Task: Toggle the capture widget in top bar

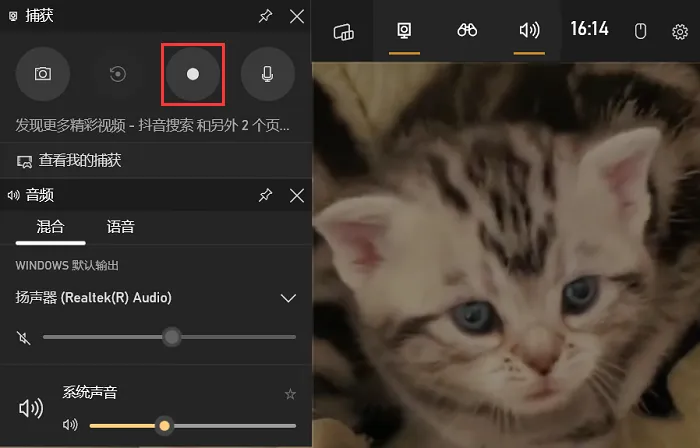Action: click(x=404, y=31)
